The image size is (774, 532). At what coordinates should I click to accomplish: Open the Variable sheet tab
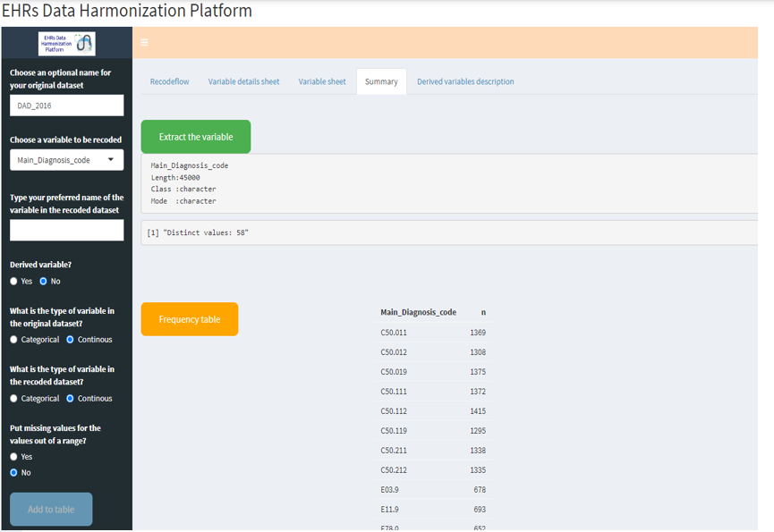coord(322,81)
